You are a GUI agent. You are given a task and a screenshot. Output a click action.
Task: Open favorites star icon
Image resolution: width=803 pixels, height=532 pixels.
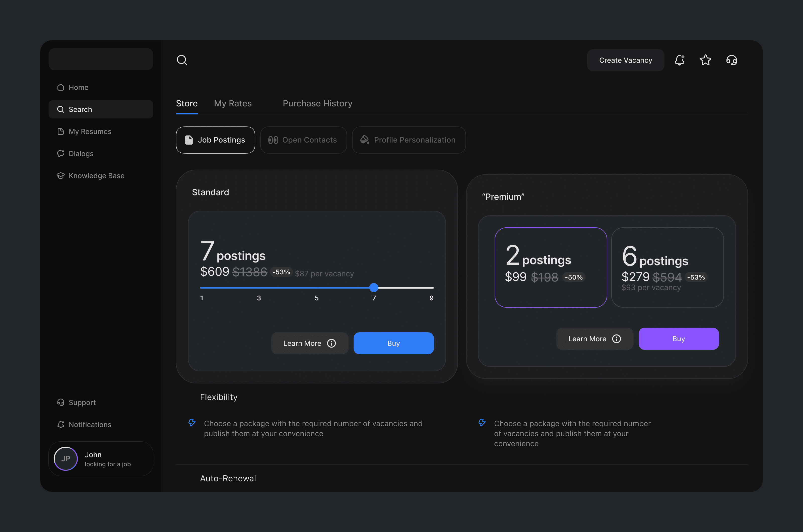(706, 60)
